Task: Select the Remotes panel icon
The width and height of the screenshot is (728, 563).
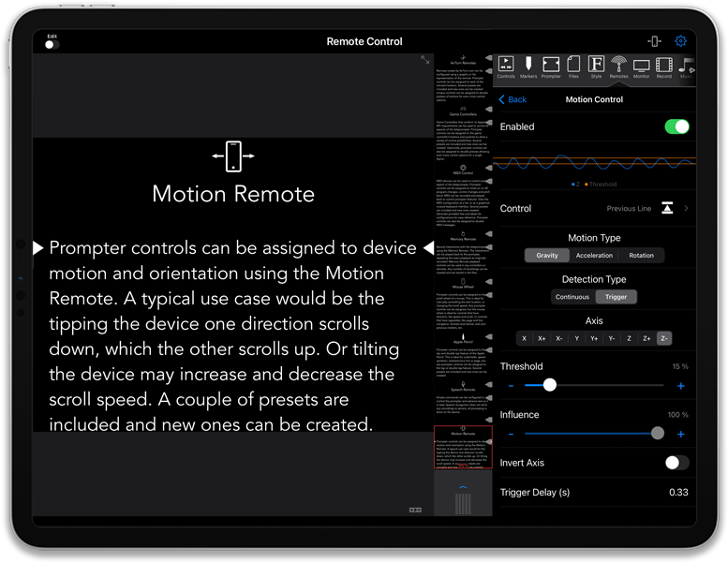Action: click(618, 67)
